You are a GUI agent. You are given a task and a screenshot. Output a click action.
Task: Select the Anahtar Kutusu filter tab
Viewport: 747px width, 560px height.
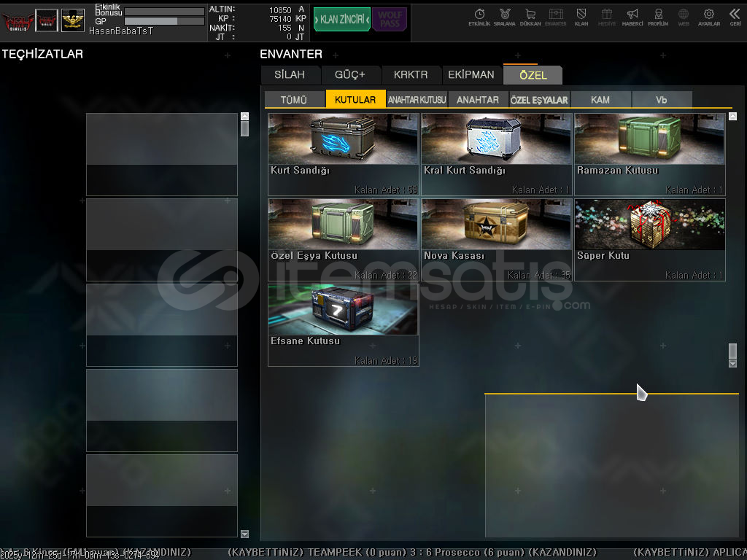pyautogui.click(x=417, y=100)
